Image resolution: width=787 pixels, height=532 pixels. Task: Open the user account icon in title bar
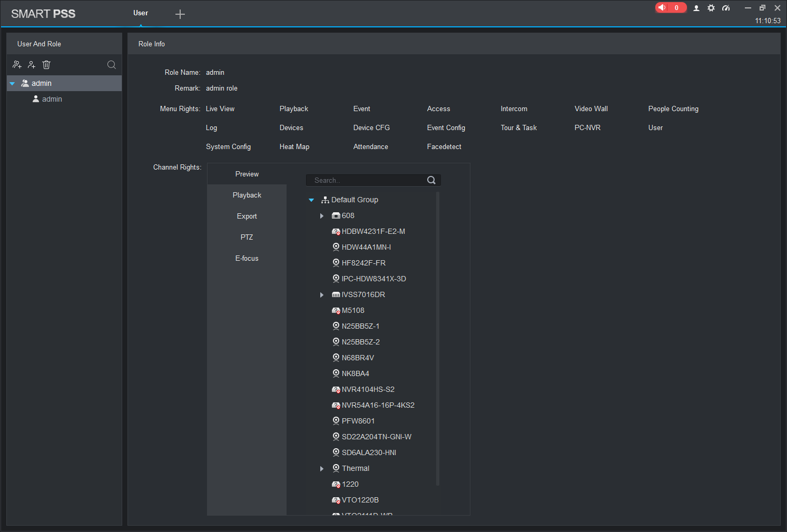(696, 8)
